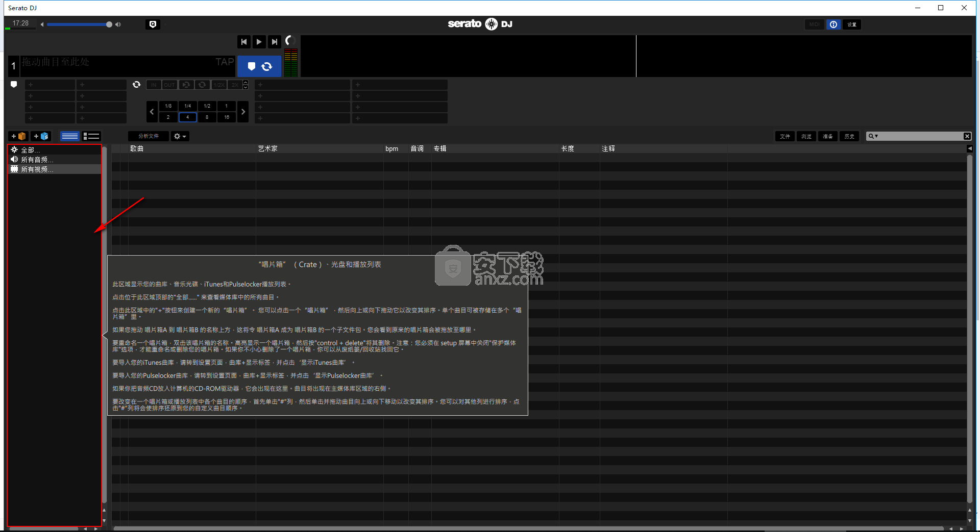Toggle the reloop button
The image size is (980, 532).
(186, 85)
